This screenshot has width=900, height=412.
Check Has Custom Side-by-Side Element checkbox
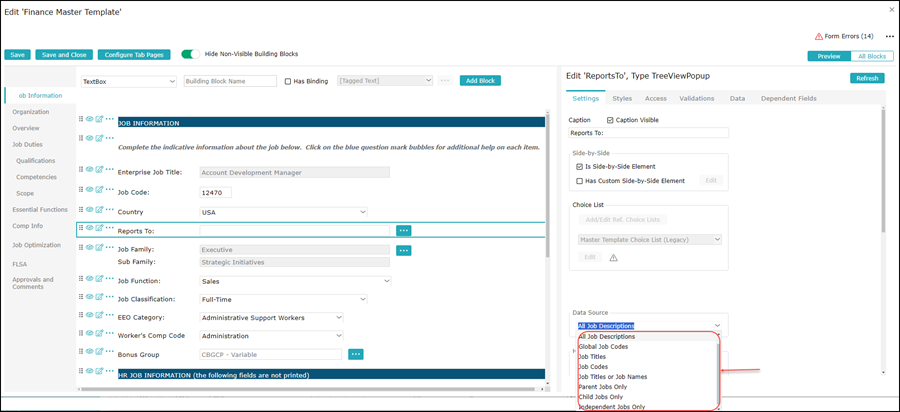[x=579, y=181]
